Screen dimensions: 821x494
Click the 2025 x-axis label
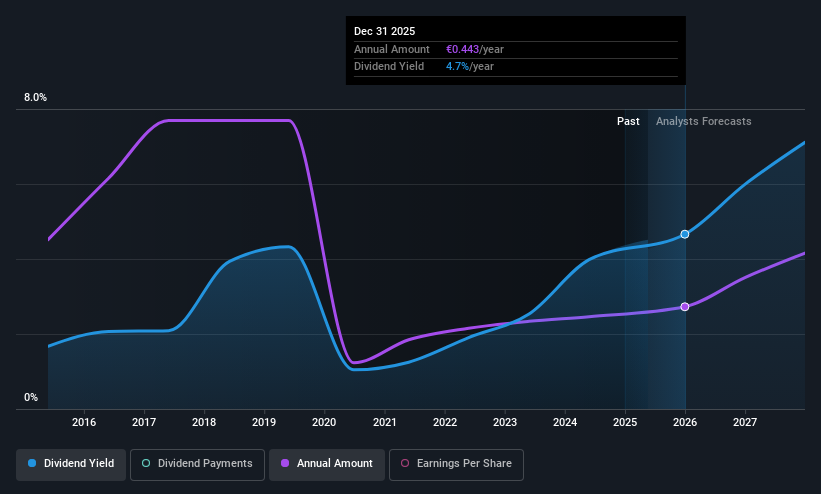[x=625, y=422]
